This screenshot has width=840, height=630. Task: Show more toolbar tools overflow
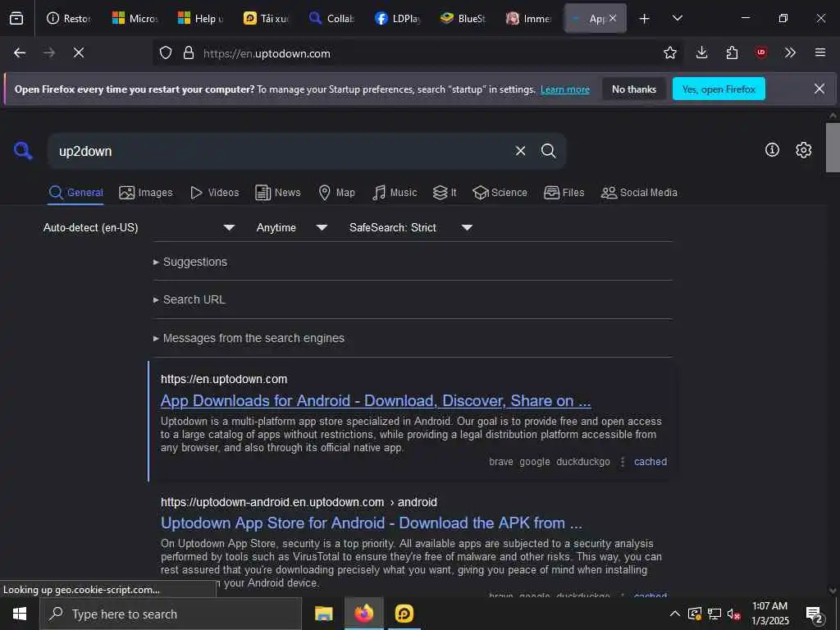coord(790,52)
